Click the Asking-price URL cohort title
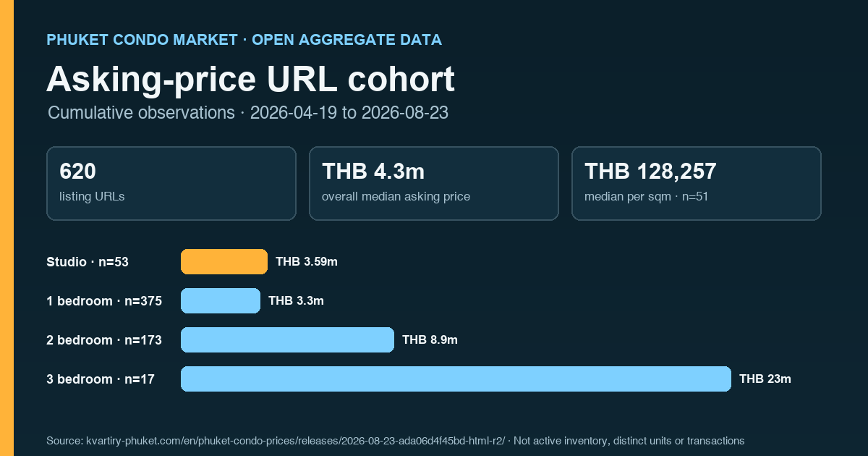868x456 pixels. 250,80
